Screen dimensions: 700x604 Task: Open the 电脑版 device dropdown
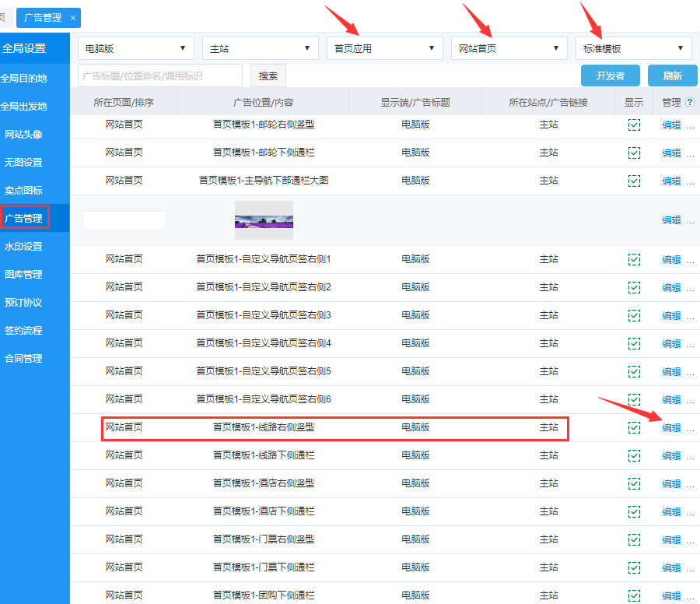[x=135, y=48]
